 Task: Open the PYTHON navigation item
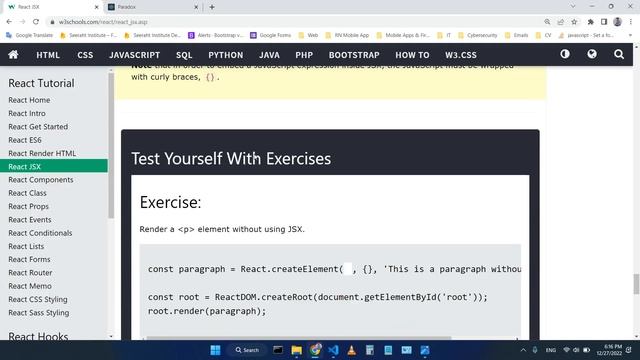(x=226, y=55)
